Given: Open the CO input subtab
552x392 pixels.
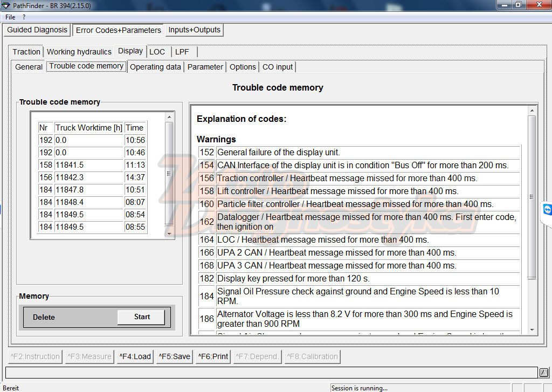Looking at the screenshot, I should 278,67.
